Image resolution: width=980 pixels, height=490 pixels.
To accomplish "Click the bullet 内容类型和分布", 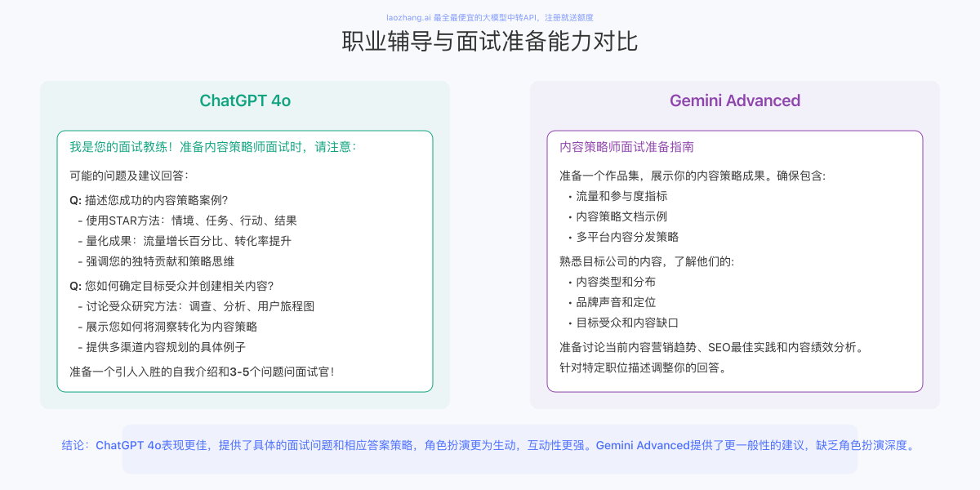I will (612, 282).
